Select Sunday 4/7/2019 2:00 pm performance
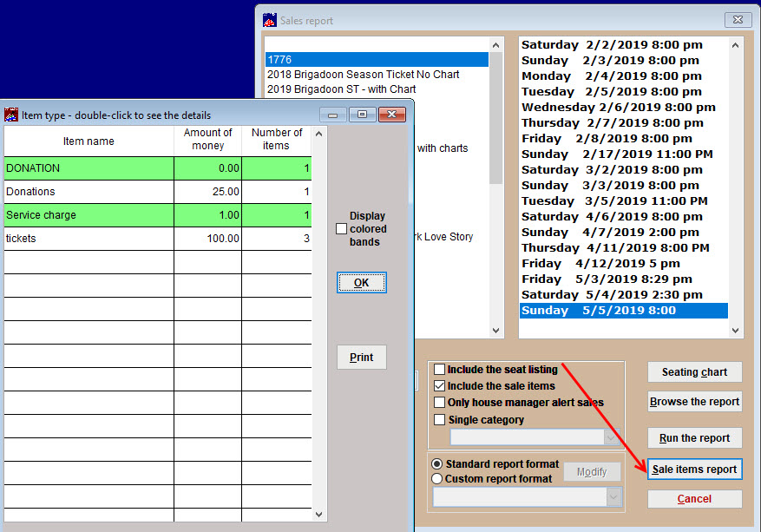 point(624,232)
